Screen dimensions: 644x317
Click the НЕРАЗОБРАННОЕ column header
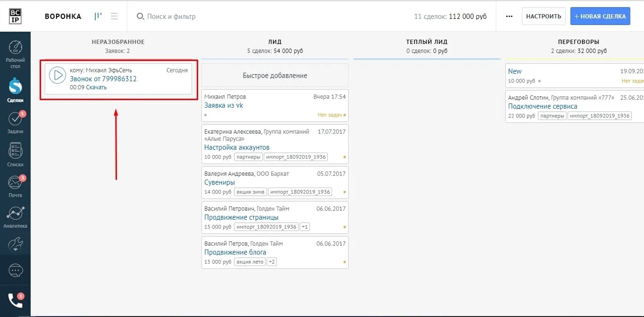pos(118,42)
